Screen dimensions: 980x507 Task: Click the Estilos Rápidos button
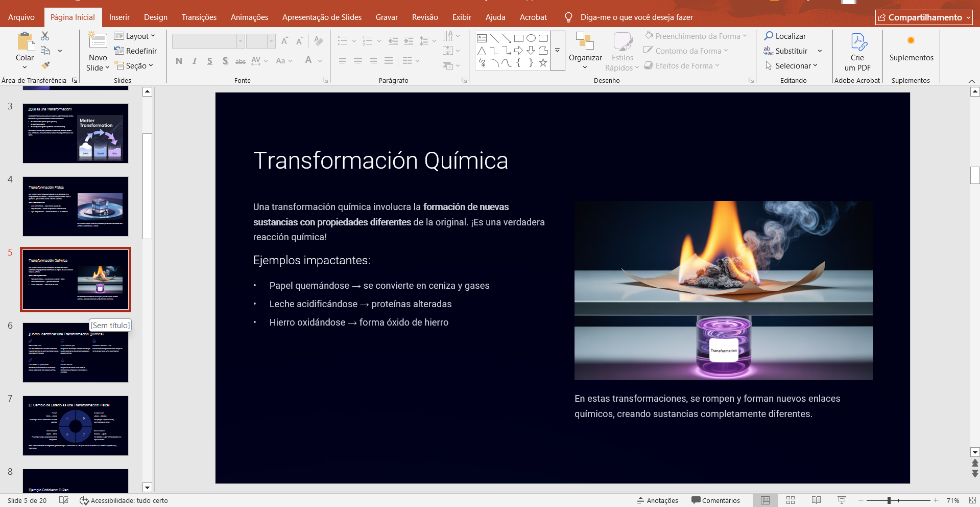(622, 52)
